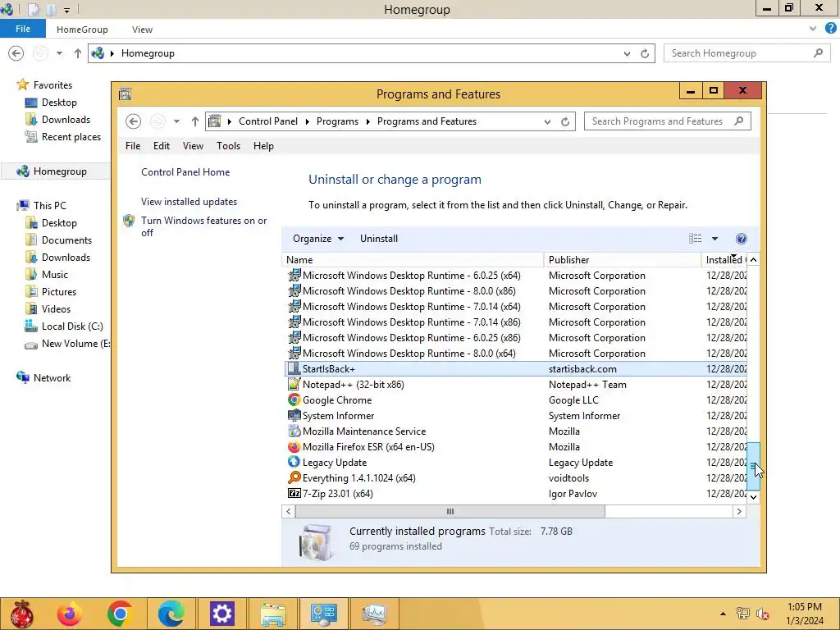This screenshot has width=840, height=630.
Task: Open recent locations dropdown in Programs and Features
Action: [176, 121]
